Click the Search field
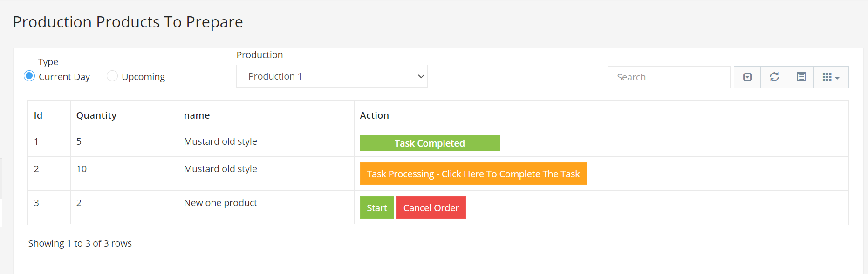 click(x=669, y=77)
